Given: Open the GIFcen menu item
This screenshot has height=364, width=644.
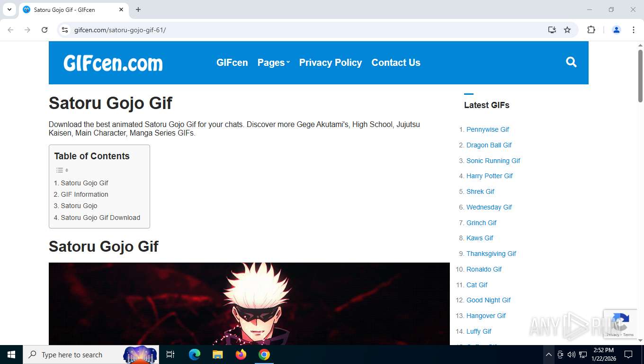Looking at the screenshot, I should [232, 63].
